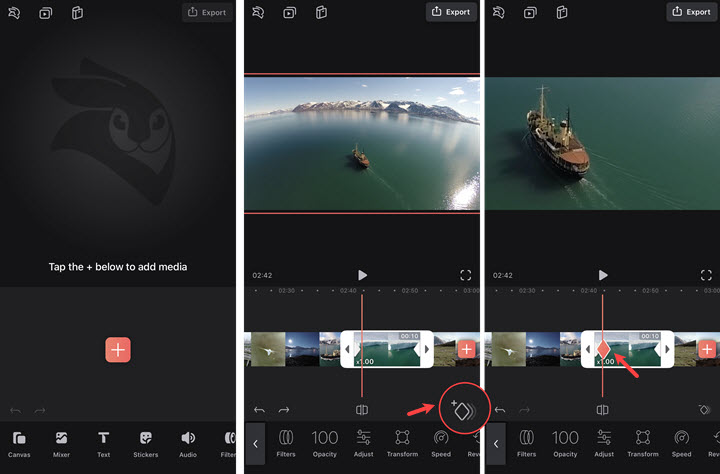Undo last action in middle panel
The width and height of the screenshot is (720, 474).
pos(259,410)
